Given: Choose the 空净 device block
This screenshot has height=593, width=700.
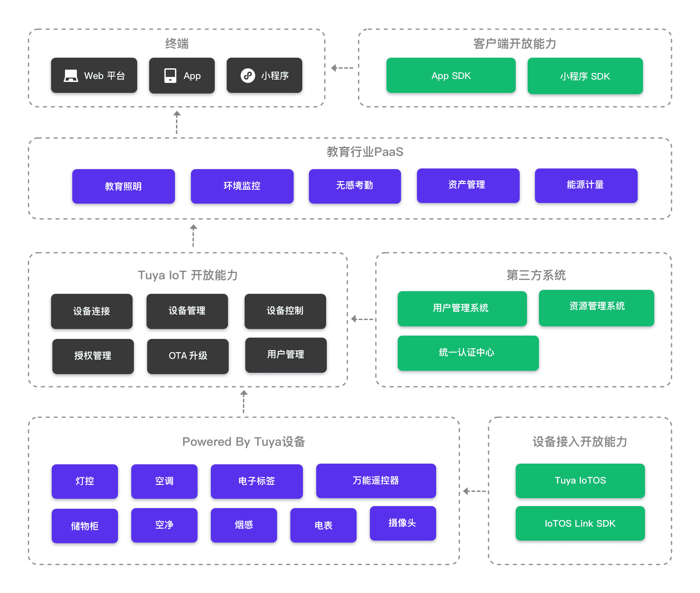Looking at the screenshot, I should click(x=164, y=525).
